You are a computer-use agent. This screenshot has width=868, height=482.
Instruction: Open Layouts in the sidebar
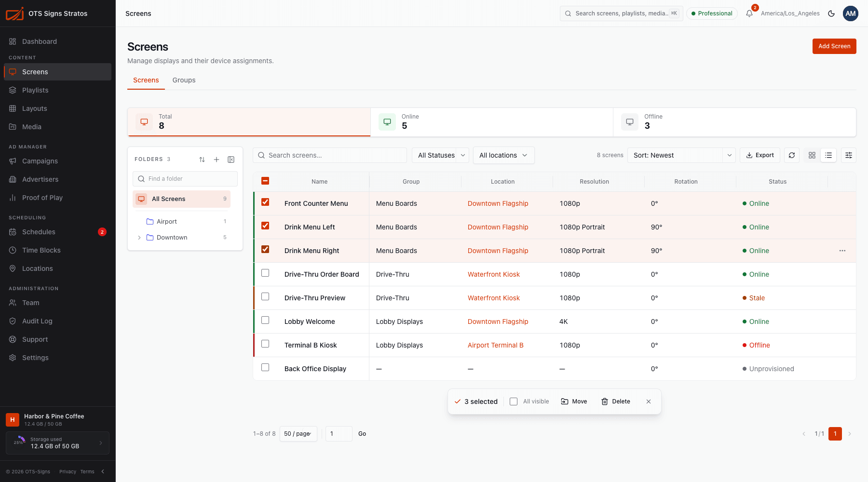(x=57, y=108)
